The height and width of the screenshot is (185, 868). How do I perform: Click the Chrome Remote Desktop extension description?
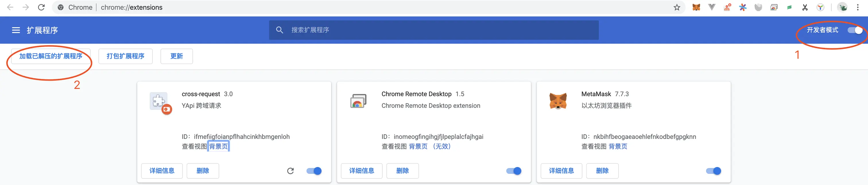[431, 105]
